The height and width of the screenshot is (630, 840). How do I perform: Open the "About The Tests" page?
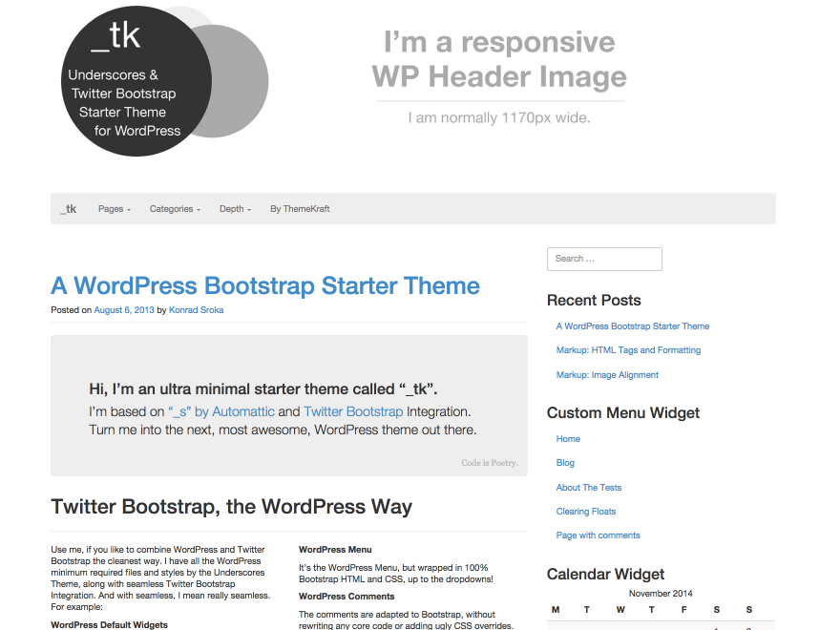588,487
